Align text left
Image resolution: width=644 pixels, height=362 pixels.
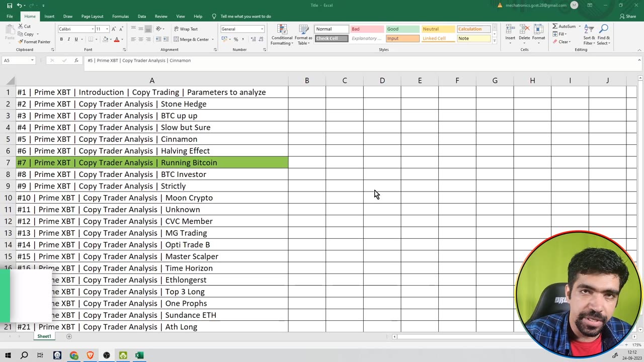point(133,39)
